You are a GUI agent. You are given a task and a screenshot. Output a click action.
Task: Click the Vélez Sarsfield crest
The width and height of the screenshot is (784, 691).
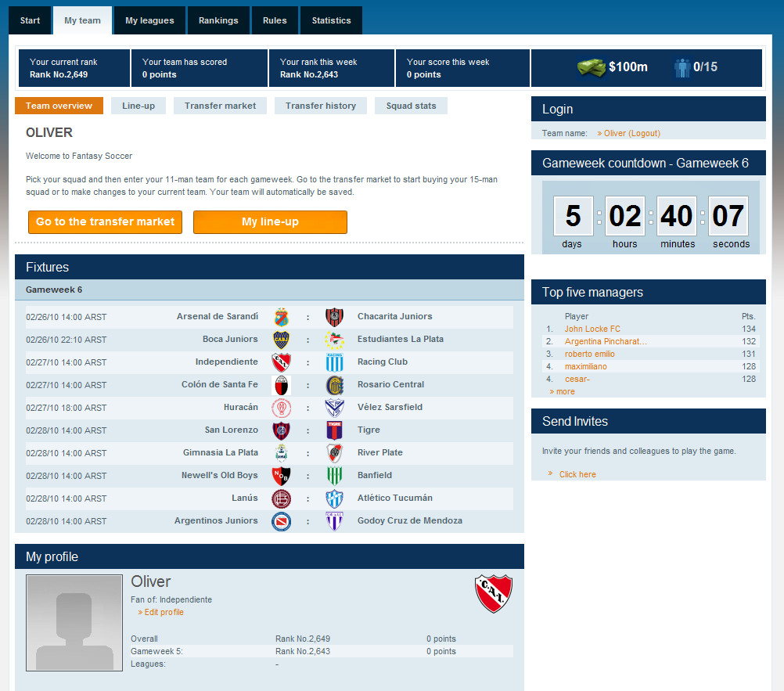point(334,408)
